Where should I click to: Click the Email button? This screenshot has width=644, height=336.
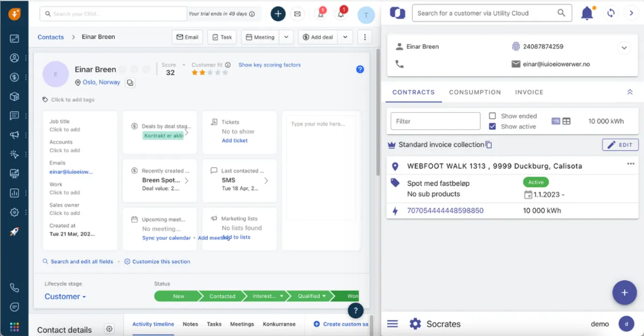click(x=187, y=37)
